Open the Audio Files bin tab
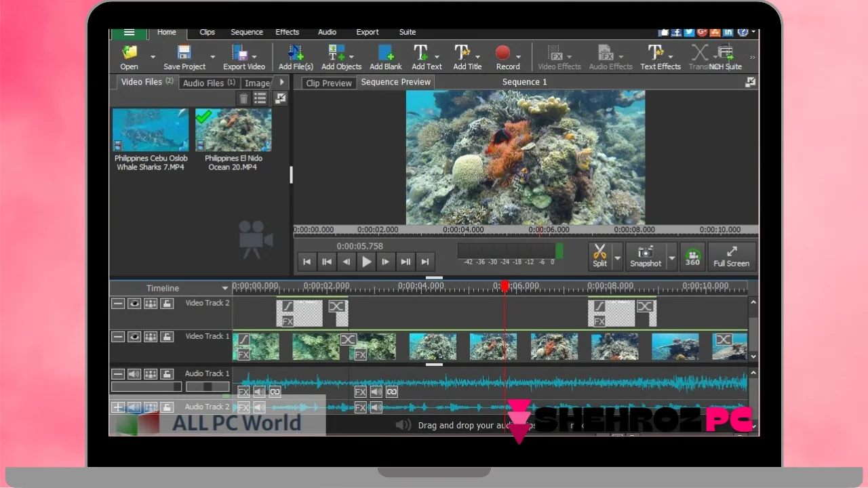The width and height of the screenshot is (868, 488). pyautogui.click(x=209, y=83)
